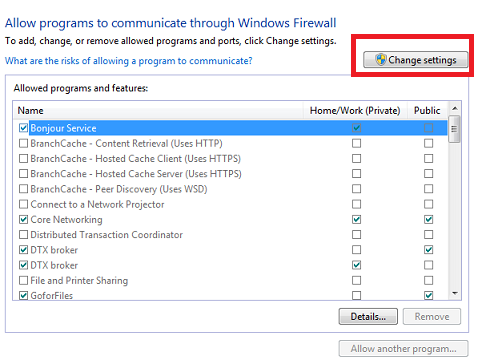The height and width of the screenshot is (360, 478).
Task: Check Distributed Transaction Coordinator Public checkbox
Action: click(x=428, y=235)
